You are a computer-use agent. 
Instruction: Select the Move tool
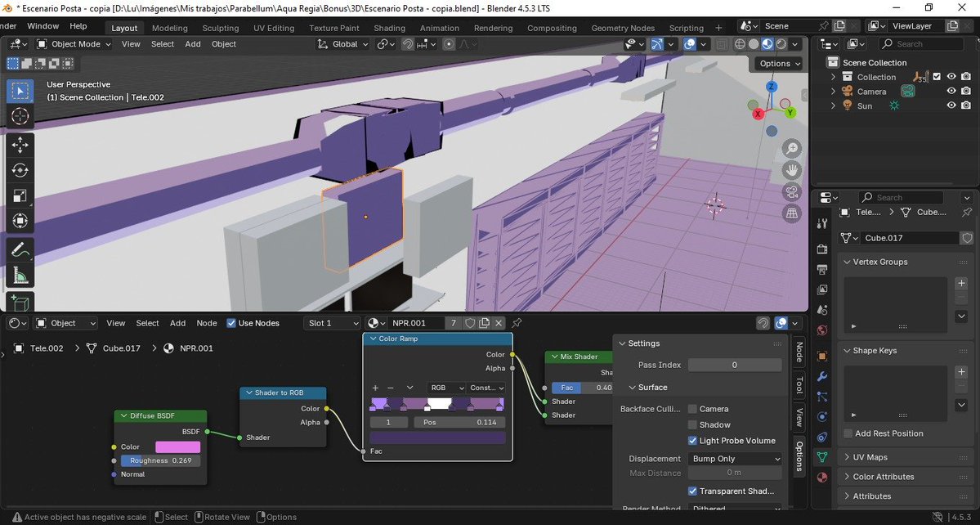coord(20,145)
